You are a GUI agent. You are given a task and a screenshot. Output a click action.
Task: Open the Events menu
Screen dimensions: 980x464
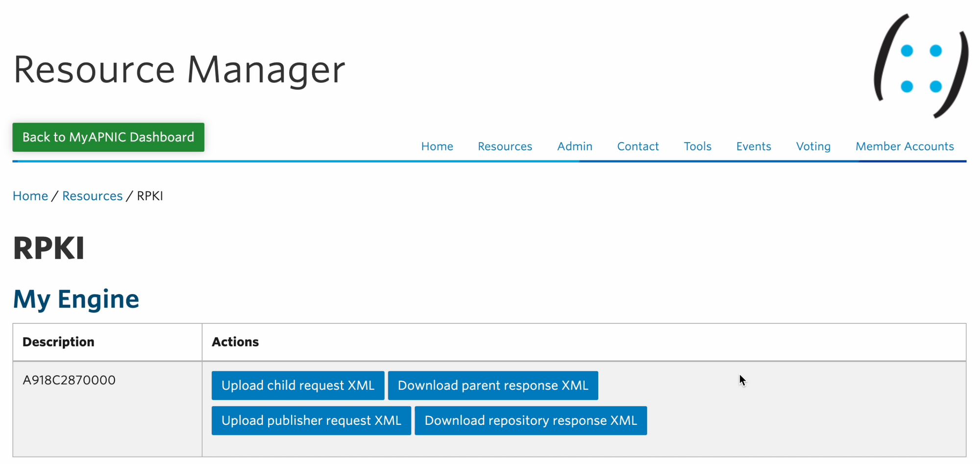click(754, 146)
